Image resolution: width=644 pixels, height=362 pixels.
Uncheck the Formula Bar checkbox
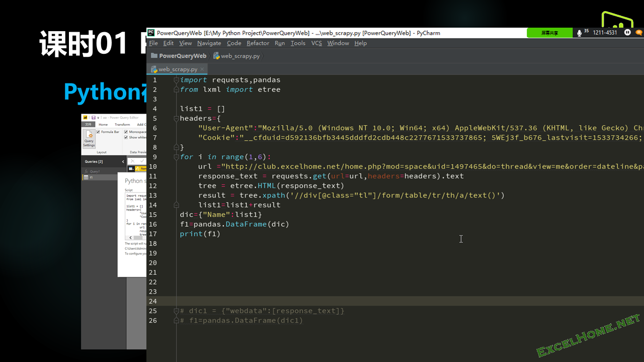98,132
